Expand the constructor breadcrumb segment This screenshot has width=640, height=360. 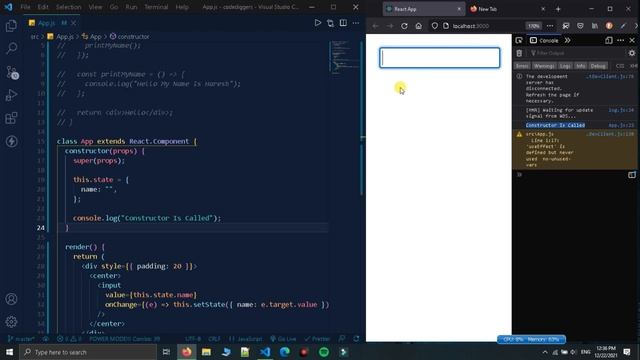[x=129, y=37]
